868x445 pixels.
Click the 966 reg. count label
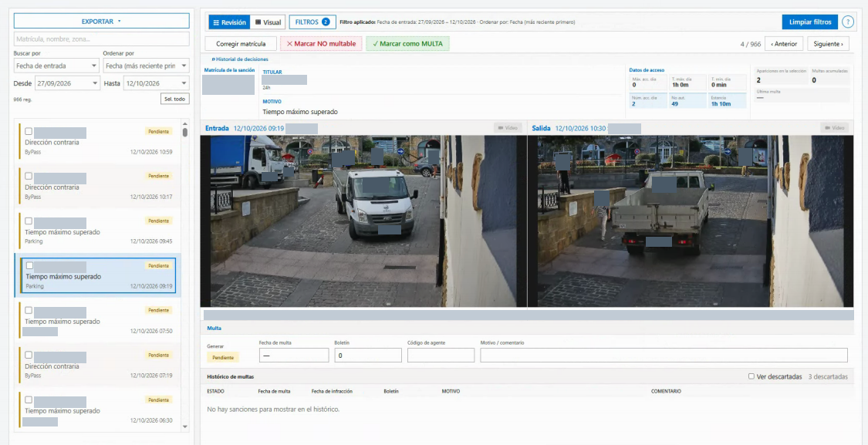[22, 99]
